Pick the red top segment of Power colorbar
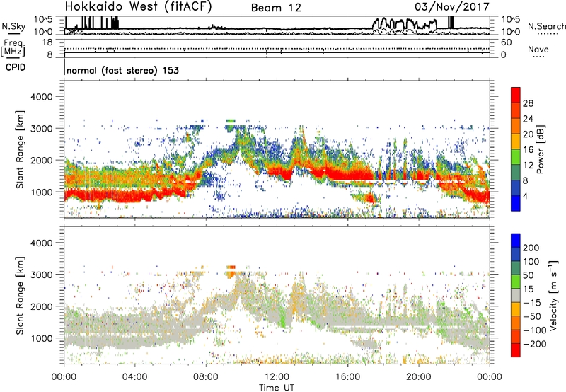The width and height of the screenshot is (566, 392). pyautogui.click(x=516, y=96)
